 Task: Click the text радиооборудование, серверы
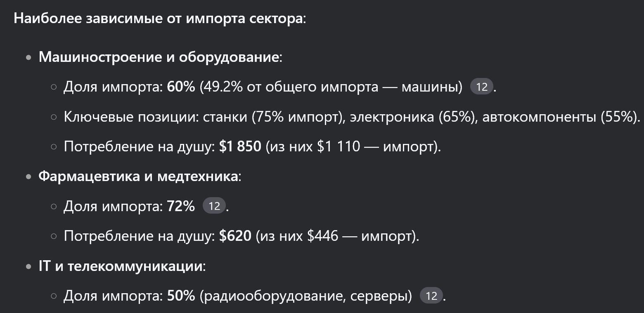coord(305,296)
